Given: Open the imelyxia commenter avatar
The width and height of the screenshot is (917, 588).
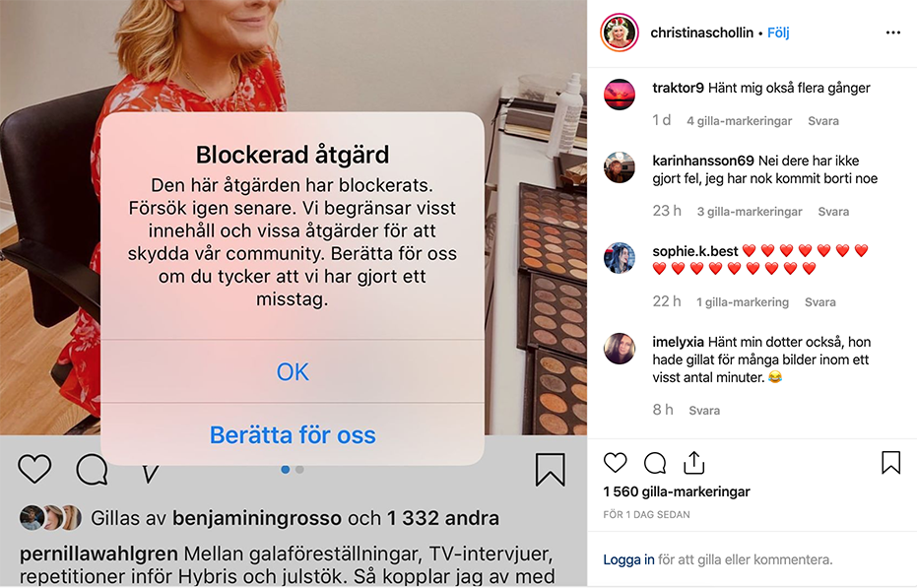Looking at the screenshot, I should pyautogui.click(x=620, y=349).
